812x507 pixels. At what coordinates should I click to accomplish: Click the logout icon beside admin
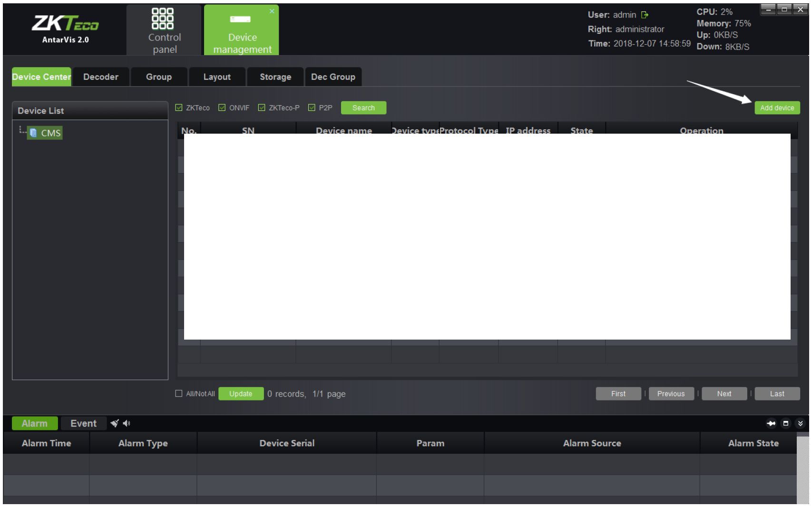(645, 15)
